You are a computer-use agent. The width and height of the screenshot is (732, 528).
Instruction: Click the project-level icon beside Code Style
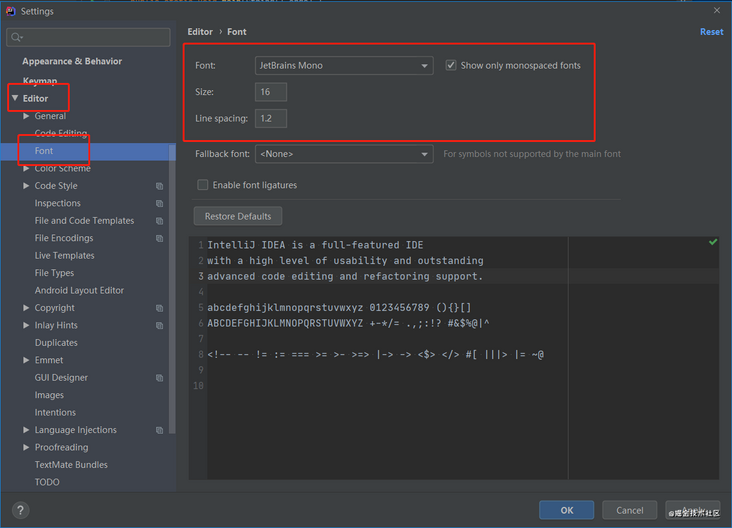click(160, 186)
